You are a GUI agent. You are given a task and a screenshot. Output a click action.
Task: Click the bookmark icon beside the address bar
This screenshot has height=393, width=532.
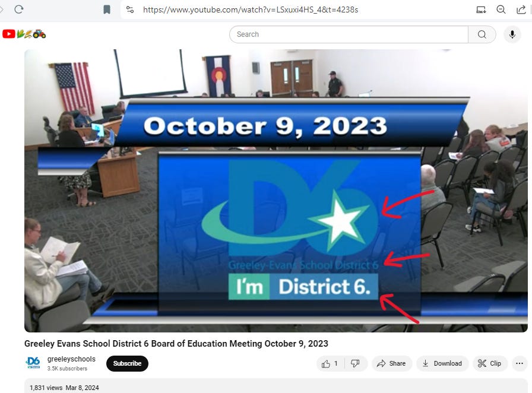(106, 9)
